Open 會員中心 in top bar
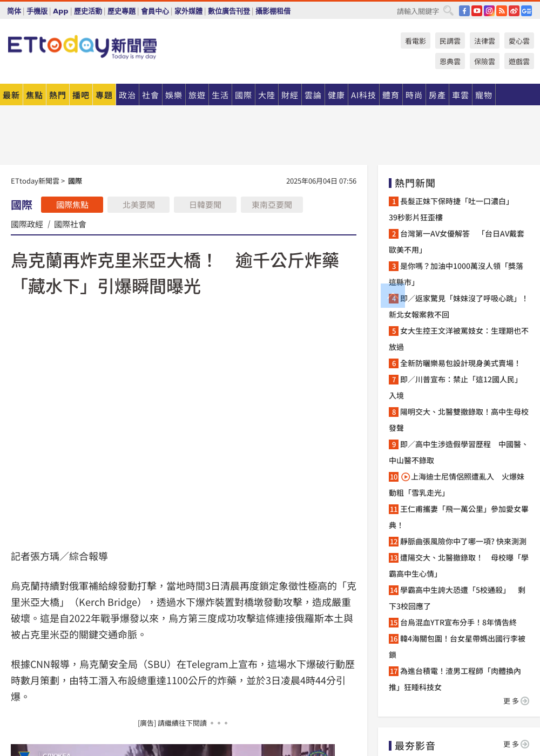The image size is (540, 756). [x=155, y=11]
